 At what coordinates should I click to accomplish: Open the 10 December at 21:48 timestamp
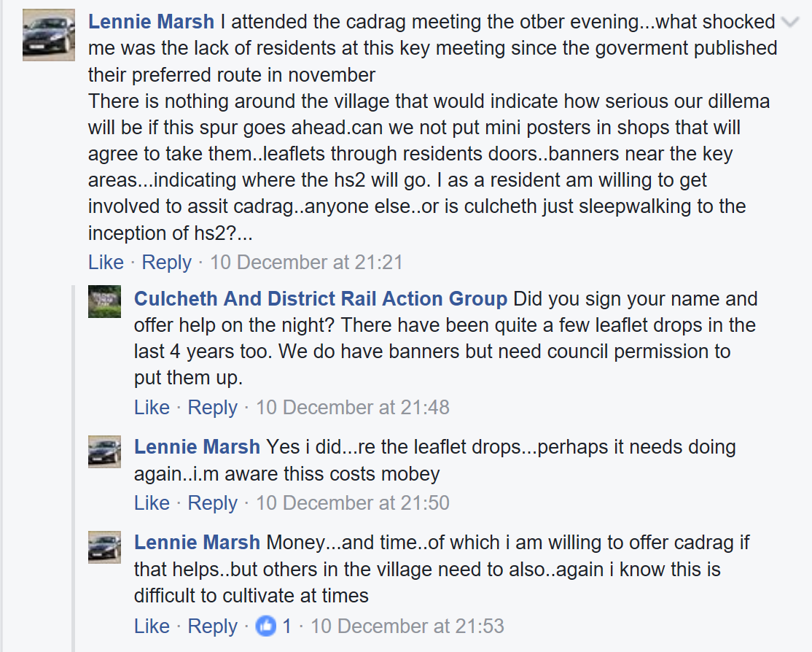[x=352, y=408]
